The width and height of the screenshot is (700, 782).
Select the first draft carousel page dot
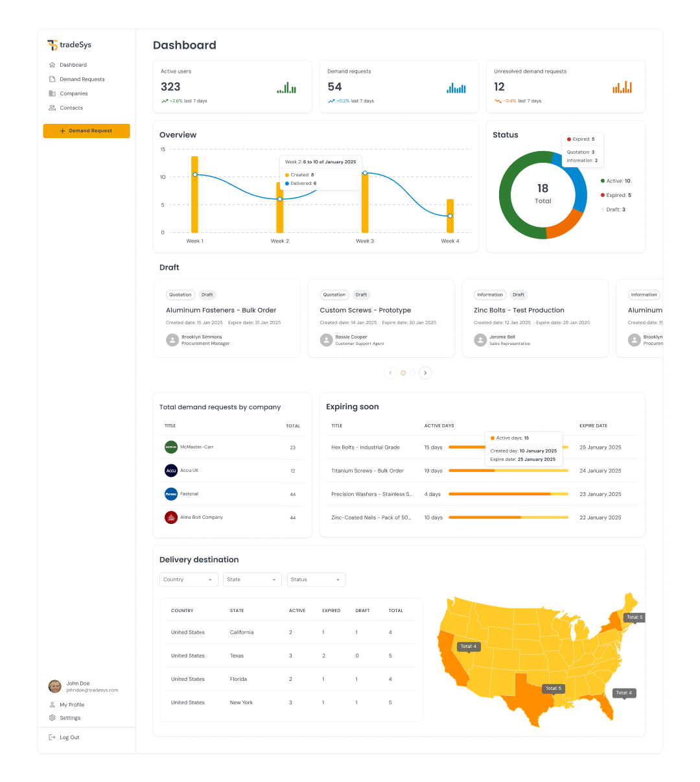pyautogui.click(x=403, y=373)
